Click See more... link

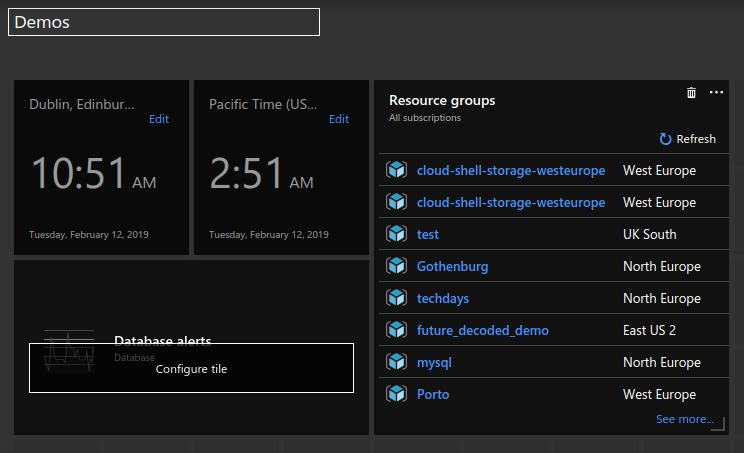click(685, 419)
